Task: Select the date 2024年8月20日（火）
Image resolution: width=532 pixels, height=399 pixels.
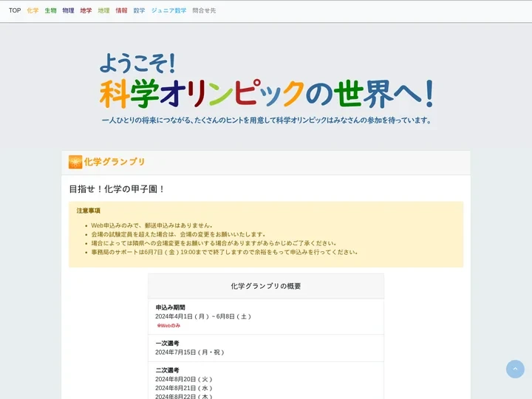Action: click(184, 379)
